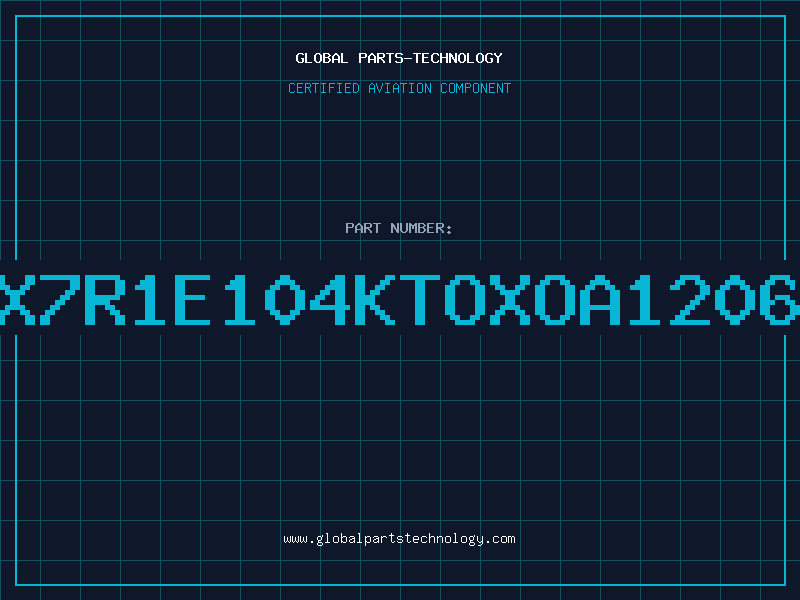Viewport: 800px width, 600px height.
Task: Click the letter A in the part number
Action: [x=599, y=299]
